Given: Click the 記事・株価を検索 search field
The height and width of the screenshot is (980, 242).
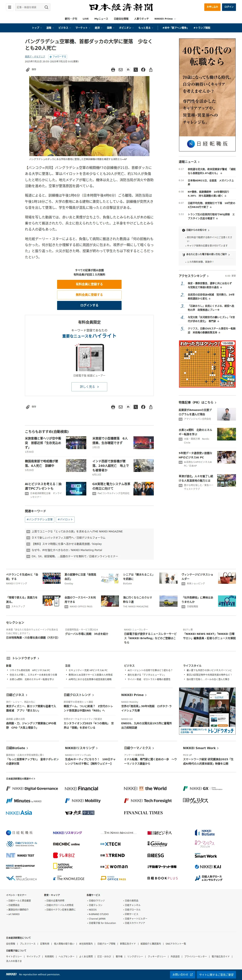Looking at the screenshot, I should (30, 7).
